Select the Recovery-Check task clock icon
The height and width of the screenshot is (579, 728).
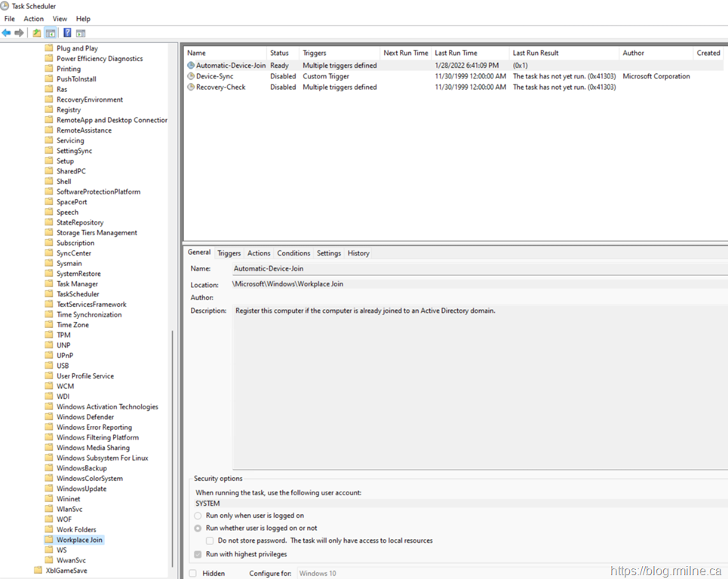191,87
